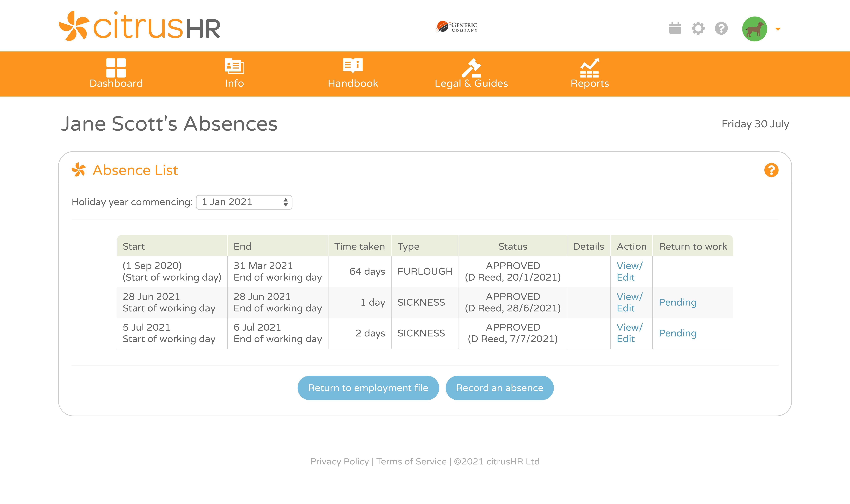Screen dimensions: 850x504
Task: Click the APPROVED (D Reed, 28/6/2021) status
Action: 512,302
